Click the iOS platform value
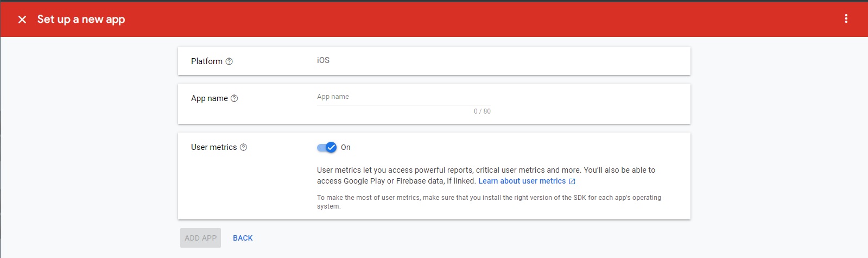The width and height of the screenshot is (868, 258). tap(324, 60)
